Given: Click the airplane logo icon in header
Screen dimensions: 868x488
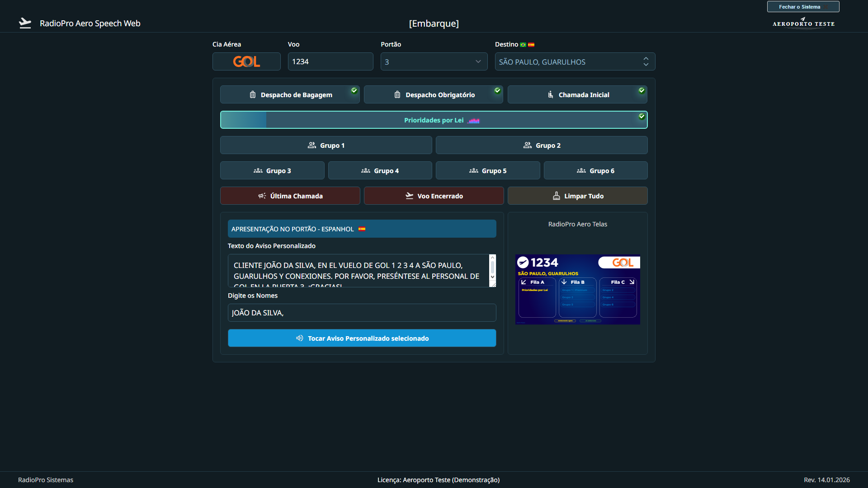Looking at the screenshot, I should [x=25, y=23].
